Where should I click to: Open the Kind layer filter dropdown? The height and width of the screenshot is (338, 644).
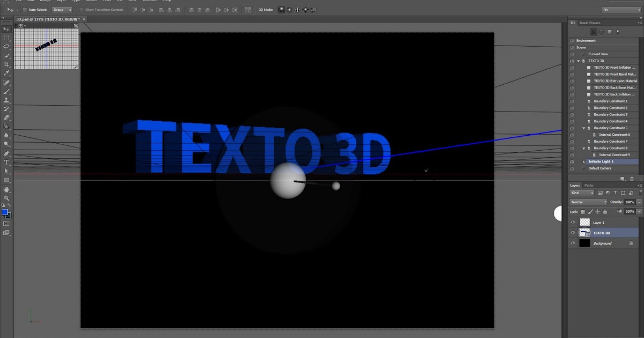(582, 193)
